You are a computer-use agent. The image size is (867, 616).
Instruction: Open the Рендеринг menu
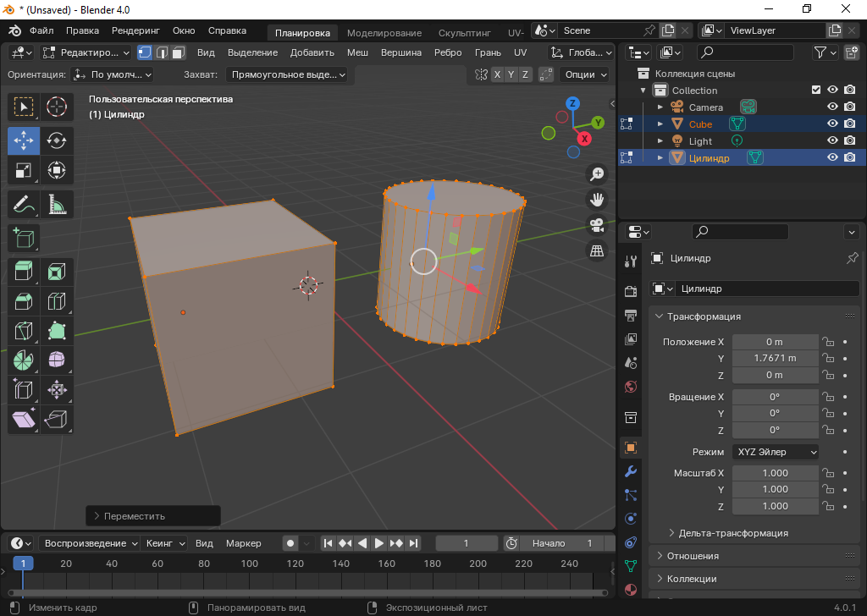click(x=135, y=30)
